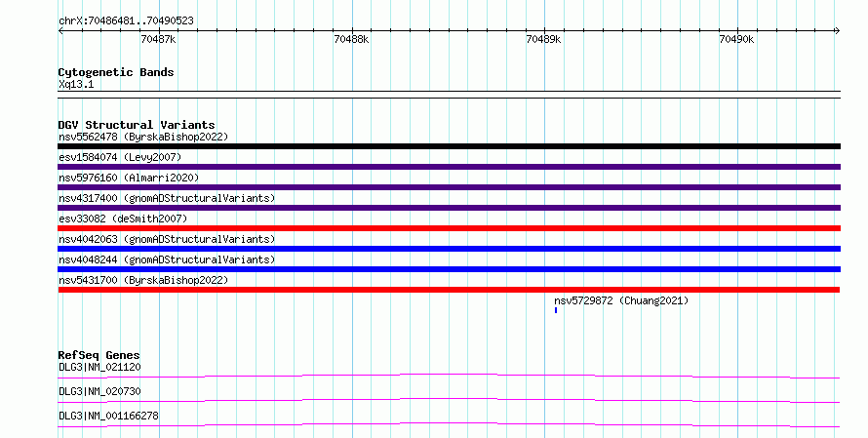
Task: Click the Cytogenetic Bands track title
Action: (116, 72)
